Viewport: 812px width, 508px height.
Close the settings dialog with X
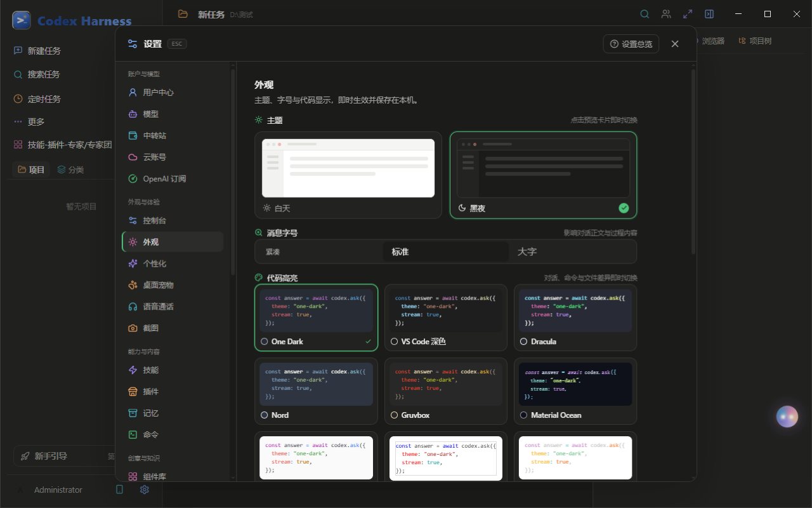coord(675,44)
